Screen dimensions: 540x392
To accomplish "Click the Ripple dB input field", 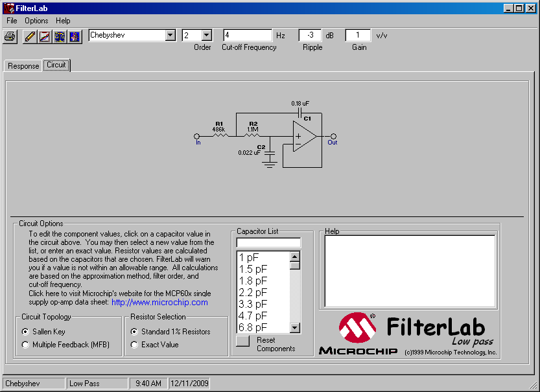I will 310,35.
